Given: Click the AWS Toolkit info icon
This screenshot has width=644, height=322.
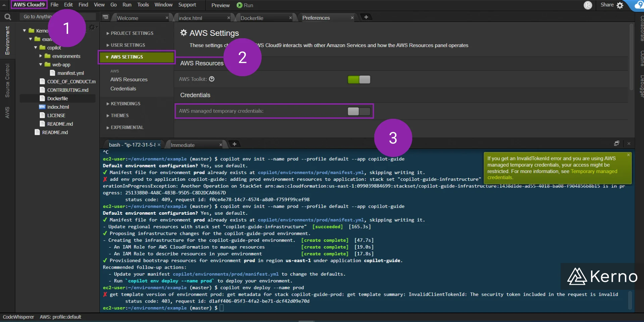Looking at the screenshot, I should [212, 79].
